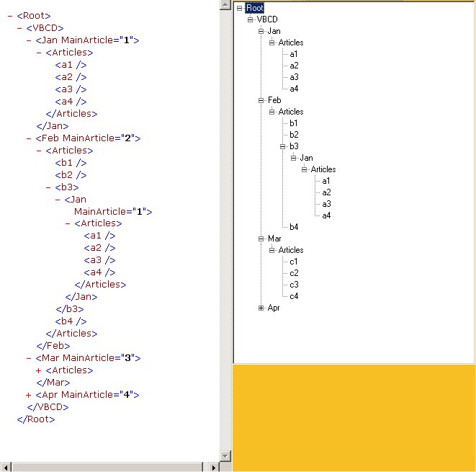Click the <b2 /> XML line
The width and height of the screenshot is (476, 472).
click(x=71, y=175)
